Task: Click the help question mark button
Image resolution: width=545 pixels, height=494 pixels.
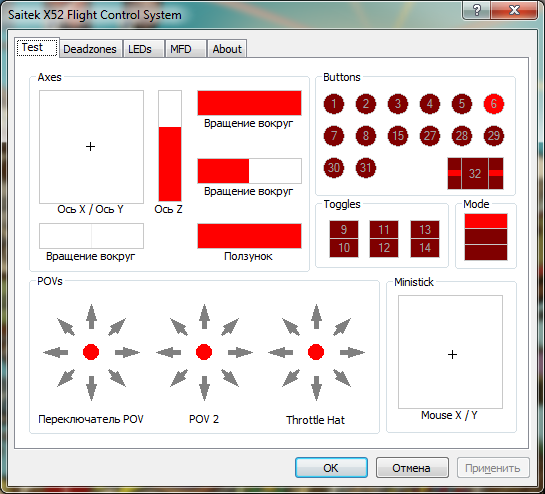Action: [x=477, y=10]
